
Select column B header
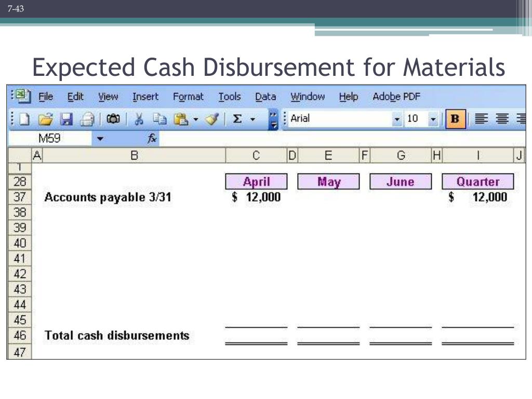tap(134, 155)
